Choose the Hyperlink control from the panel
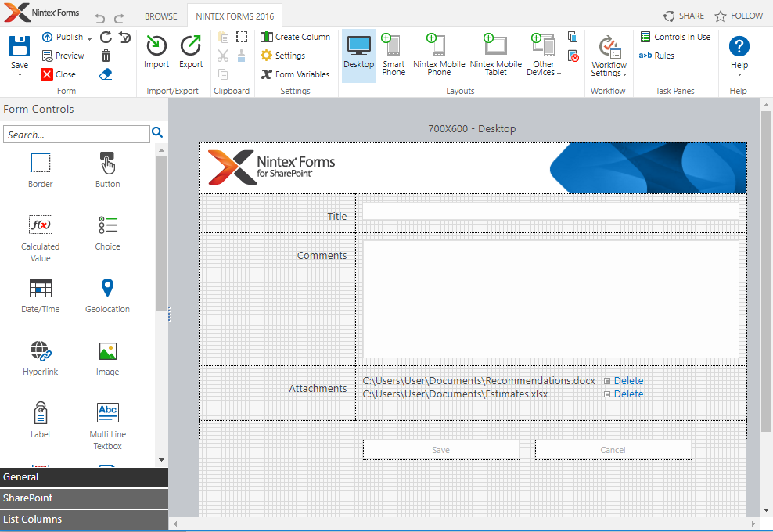Image resolution: width=773 pixels, height=532 pixels. [x=41, y=358]
